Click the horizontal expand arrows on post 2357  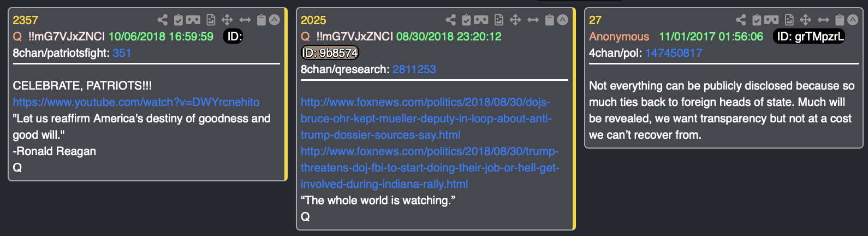click(x=245, y=20)
